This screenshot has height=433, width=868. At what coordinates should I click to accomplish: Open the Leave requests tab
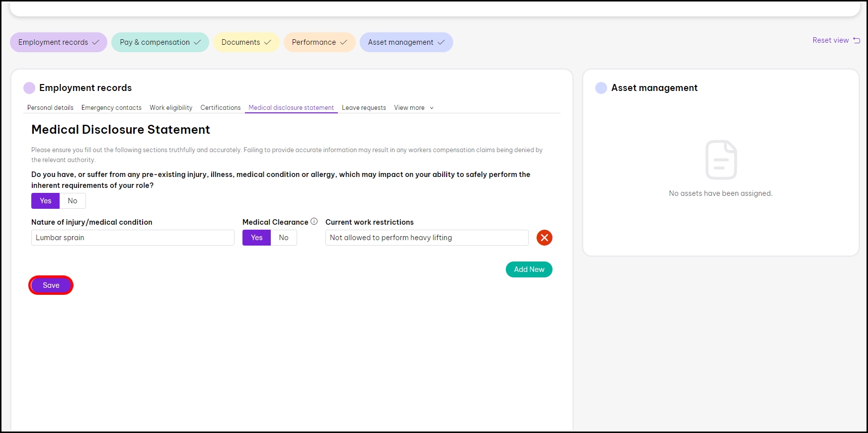(364, 108)
